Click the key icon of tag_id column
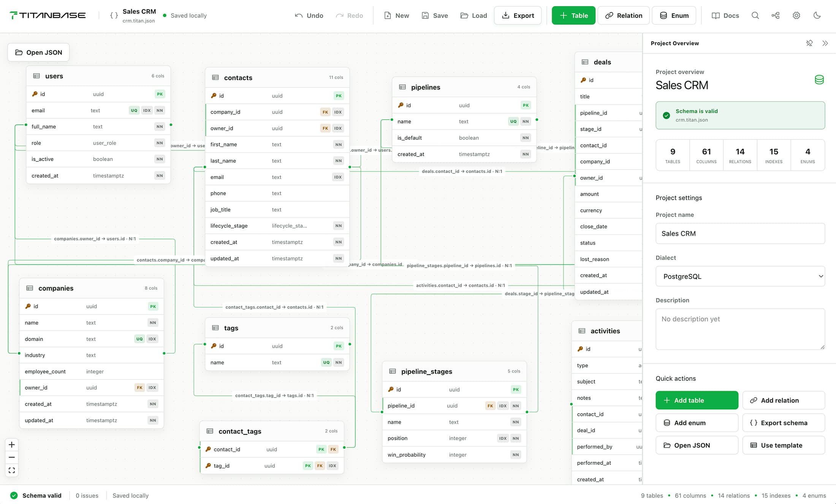Viewport: 836px width, 504px height. [x=208, y=466]
